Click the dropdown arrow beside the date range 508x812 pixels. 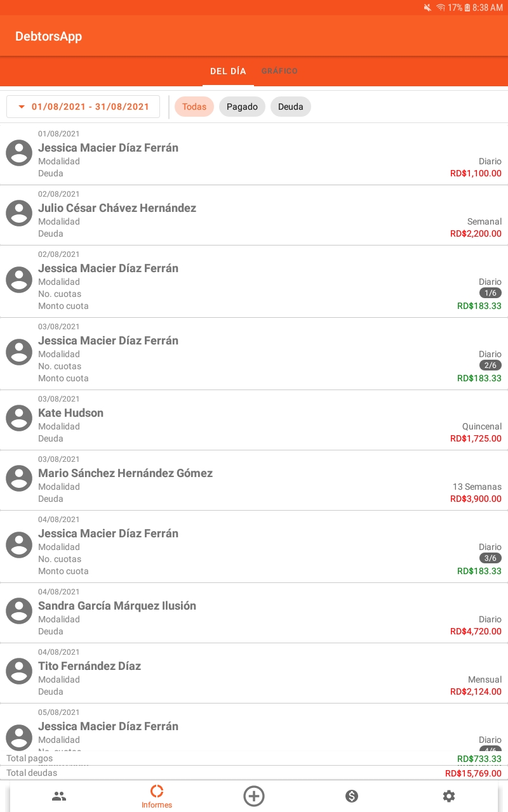(x=22, y=107)
